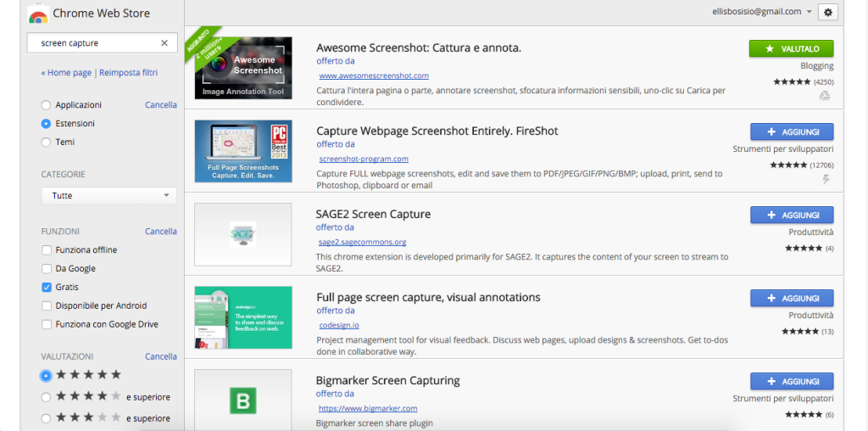
Task: Select the Temi radio button
Action: (x=46, y=143)
